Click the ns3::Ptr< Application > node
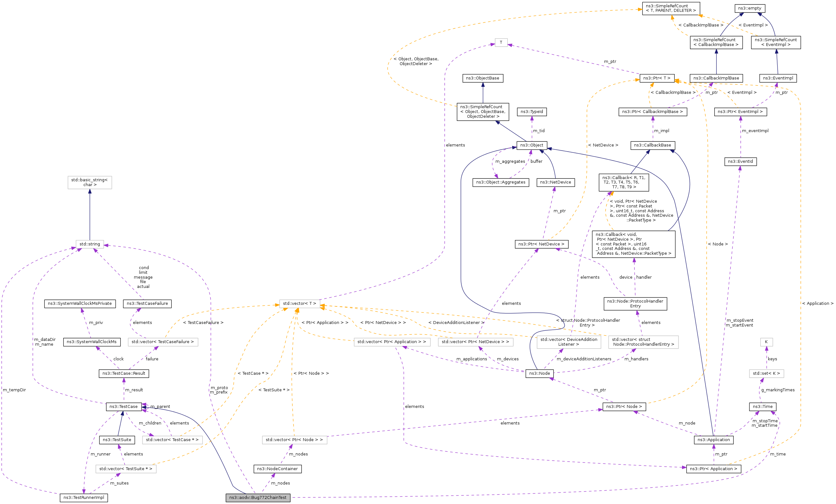The height and width of the screenshot is (504, 836). click(x=714, y=469)
